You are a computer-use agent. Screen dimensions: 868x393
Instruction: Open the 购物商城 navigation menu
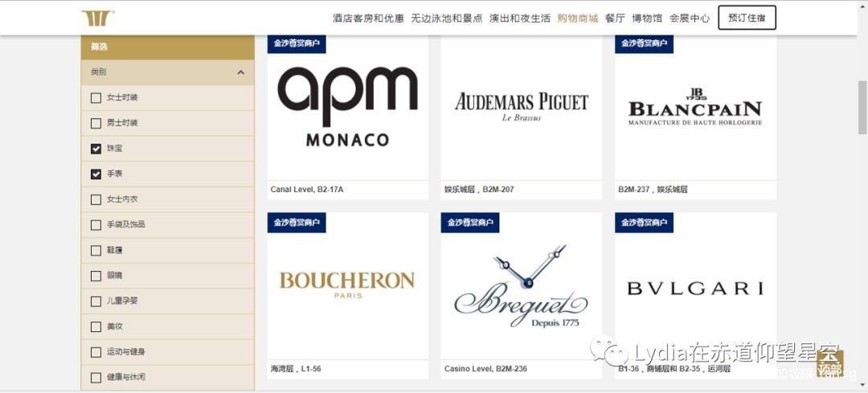578,18
